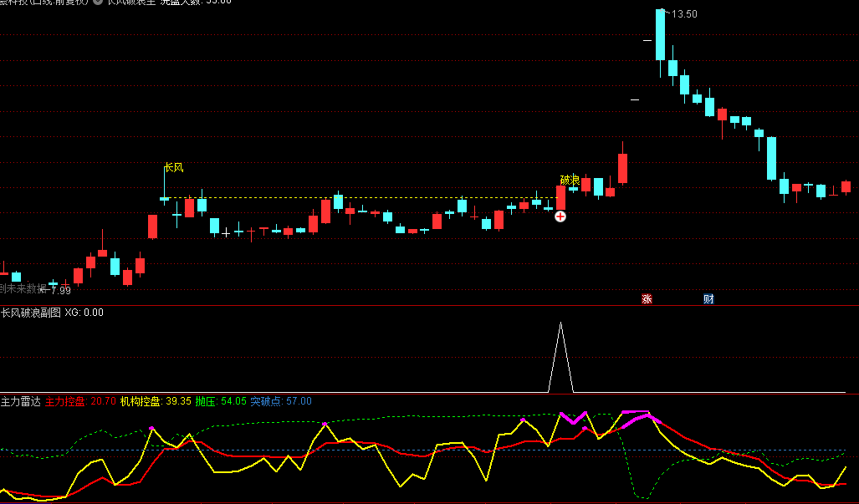Click the white XG signal spike

point(560,358)
